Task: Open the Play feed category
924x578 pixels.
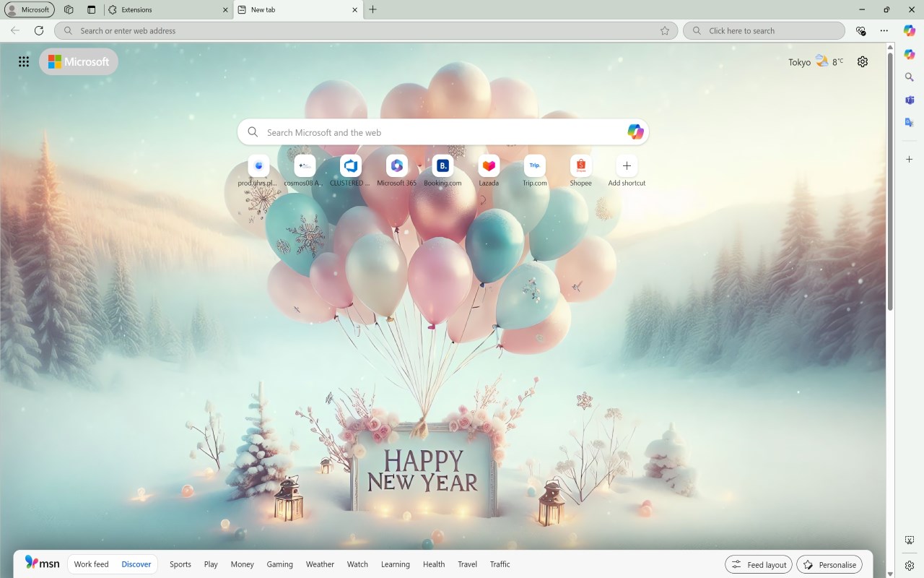Action: [211, 564]
